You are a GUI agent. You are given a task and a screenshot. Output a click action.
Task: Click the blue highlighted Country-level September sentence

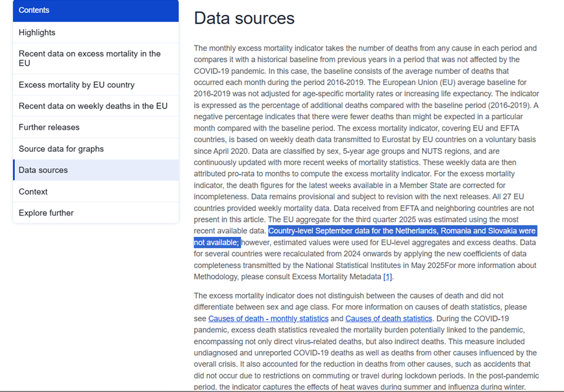[402, 231]
